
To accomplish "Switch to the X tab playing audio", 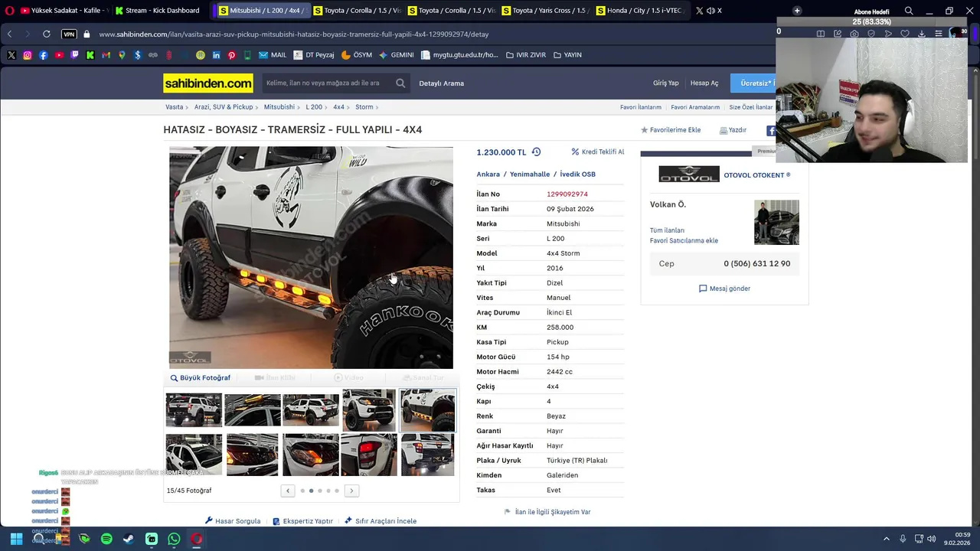I will (709, 11).
